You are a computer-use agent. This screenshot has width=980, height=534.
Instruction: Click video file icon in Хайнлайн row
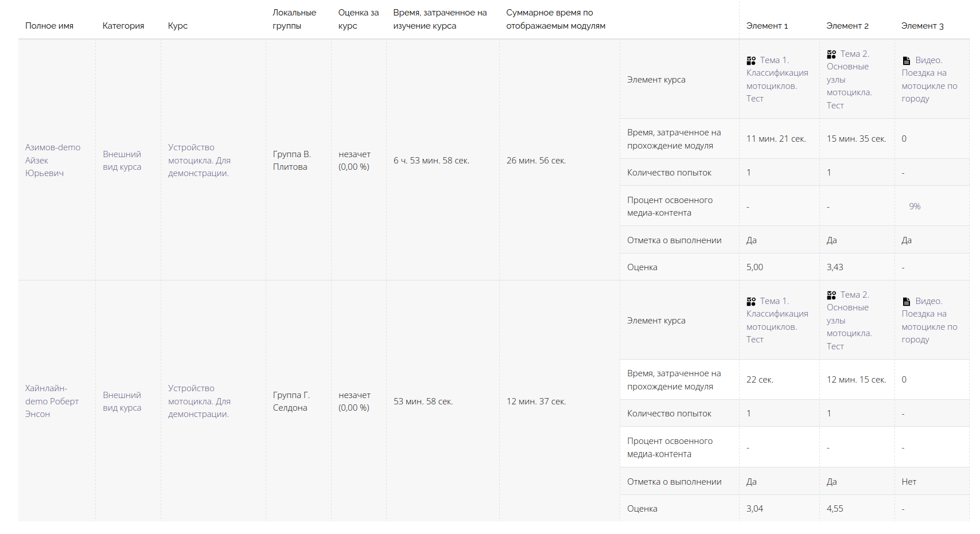click(907, 302)
